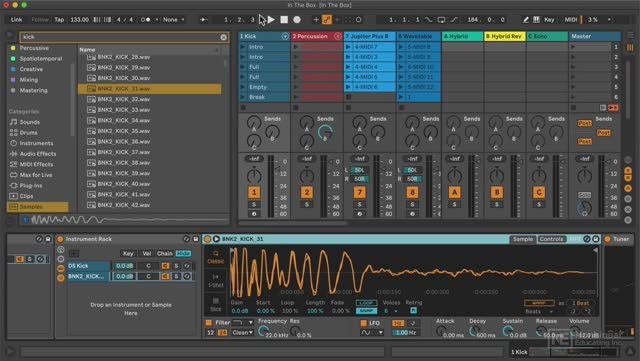Toggle Draw Mode pencil icon
Screen dimensions: 640x361
coord(526,19)
